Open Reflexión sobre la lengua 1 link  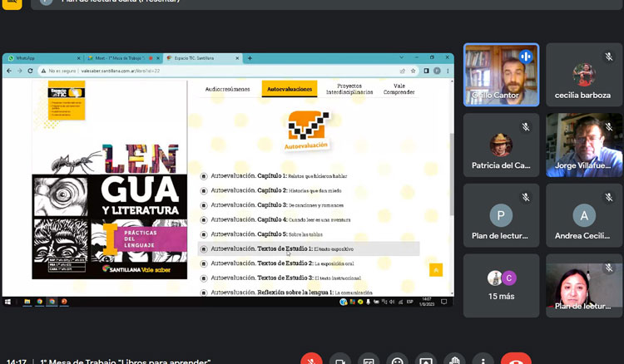(x=292, y=293)
